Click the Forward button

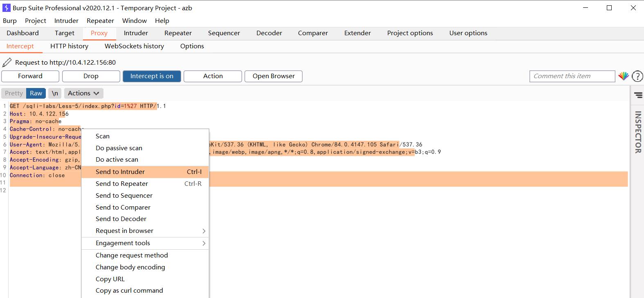pyautogui.click(x=30, y=76)
